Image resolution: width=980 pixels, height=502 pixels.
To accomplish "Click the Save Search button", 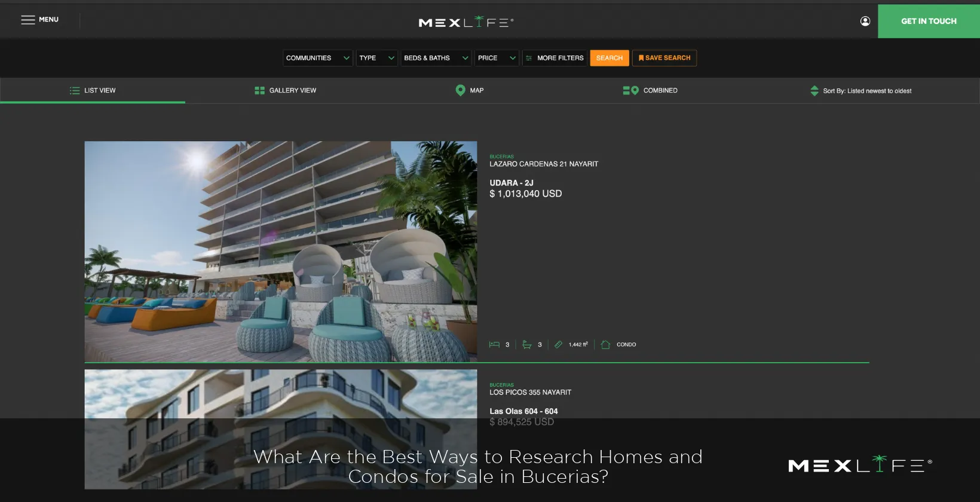I will pos(664,58).
